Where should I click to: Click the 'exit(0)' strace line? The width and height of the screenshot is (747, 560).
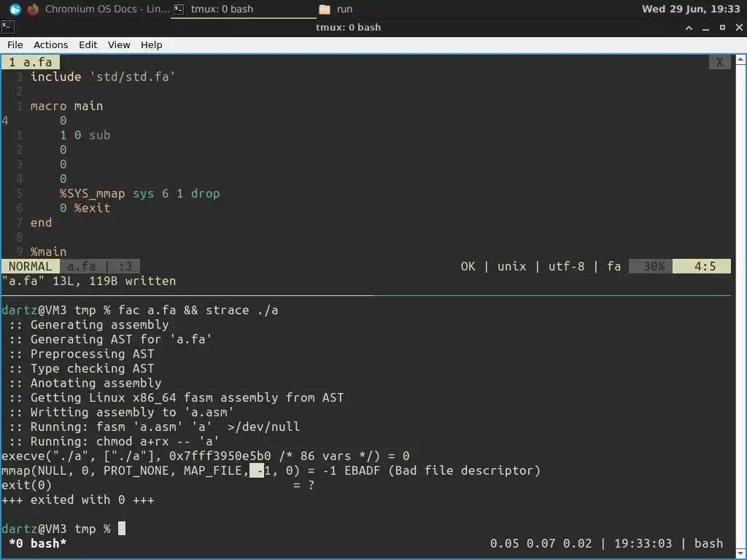[x=158, y=485]
